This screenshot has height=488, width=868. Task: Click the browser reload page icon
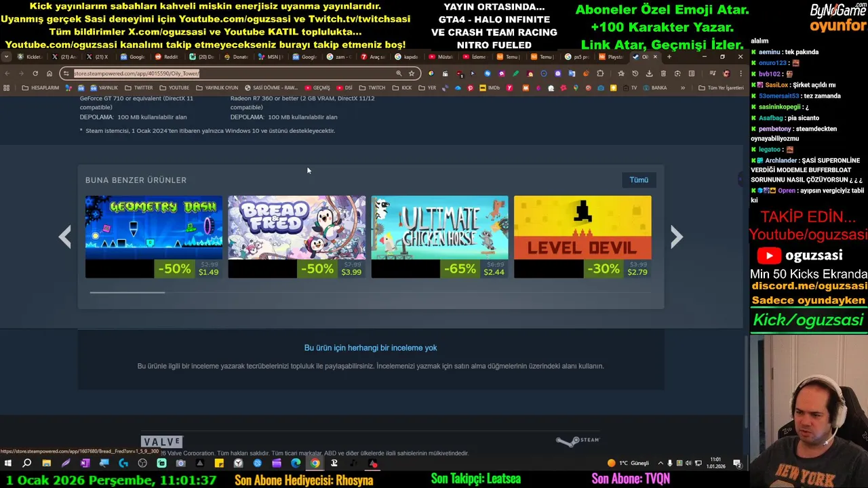pos(35,73)
